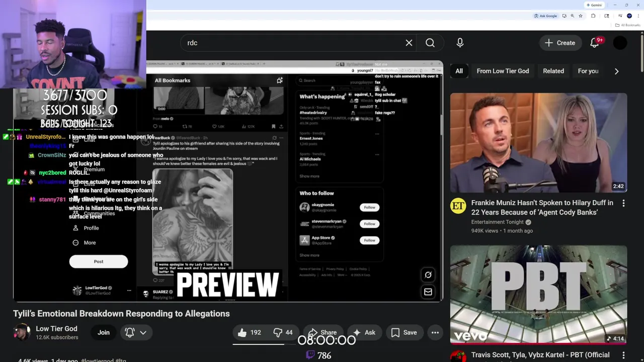
Task: Click the Gemini button in Chrome
Action: pyautogui.click(x=594, y=5)
